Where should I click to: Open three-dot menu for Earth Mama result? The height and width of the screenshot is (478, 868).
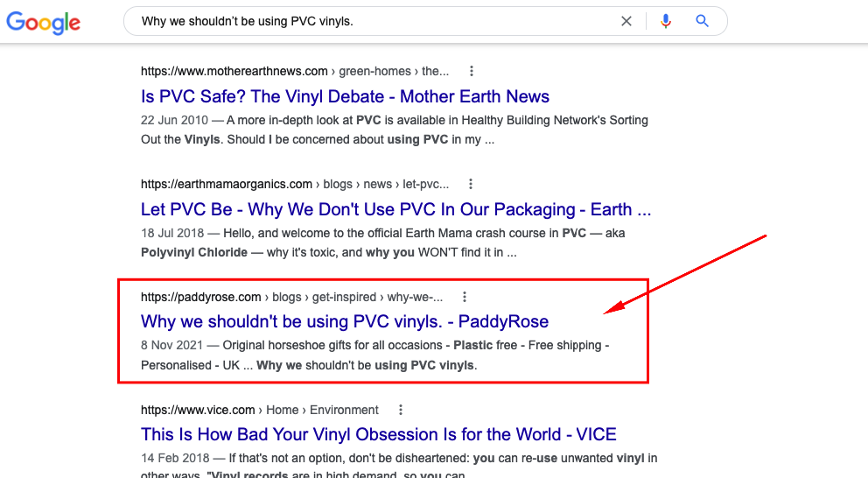[x=471, y=184]
